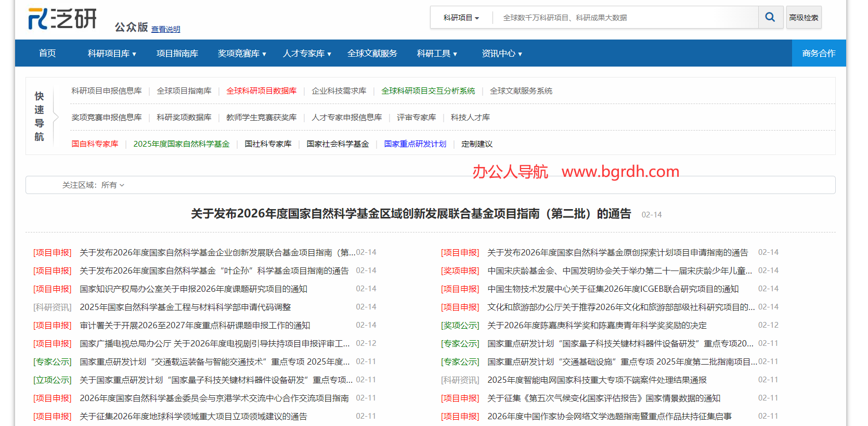868x426 pixels.
Task: Click the 泛研 logo
Action: click(62, 19)
